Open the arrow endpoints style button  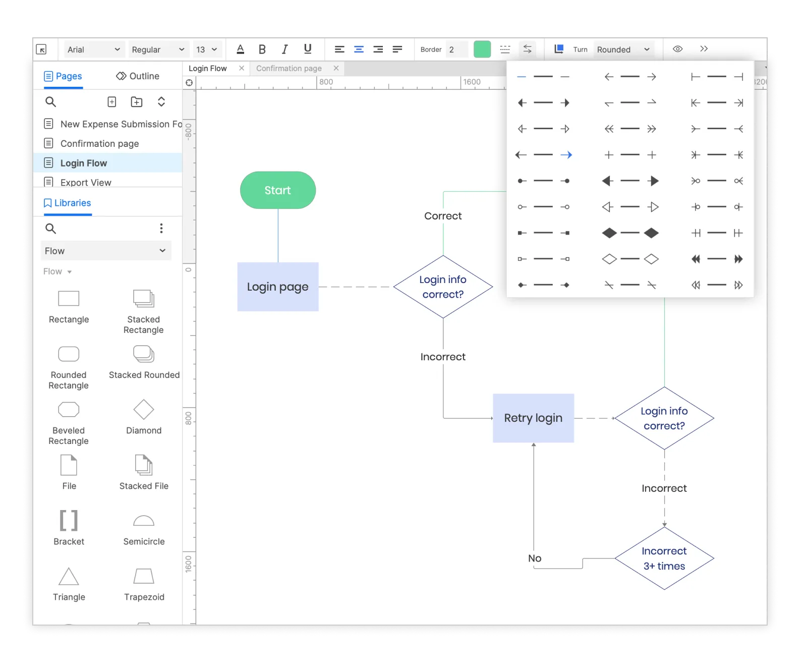527,49
